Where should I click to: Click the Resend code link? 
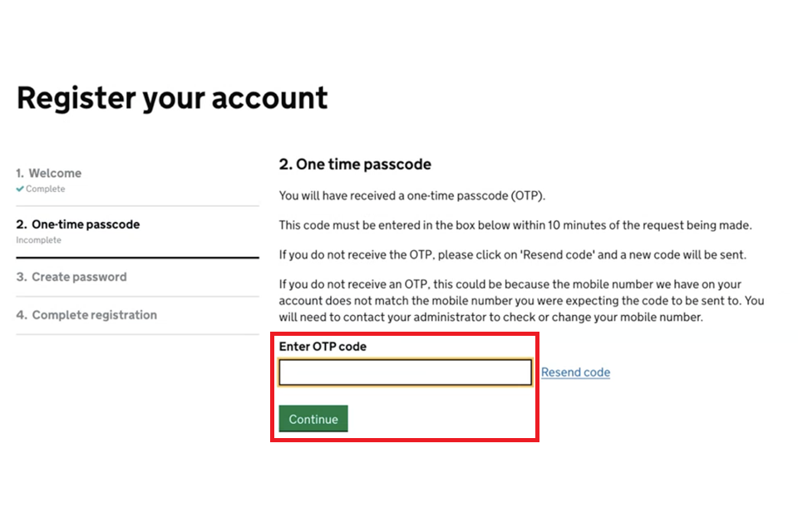(575, 372)
